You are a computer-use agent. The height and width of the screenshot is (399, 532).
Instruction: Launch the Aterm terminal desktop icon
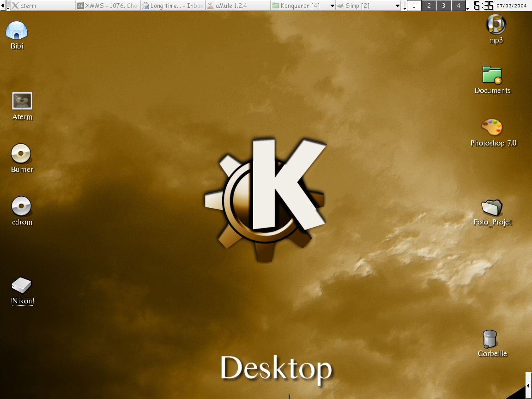click(22, 101)
